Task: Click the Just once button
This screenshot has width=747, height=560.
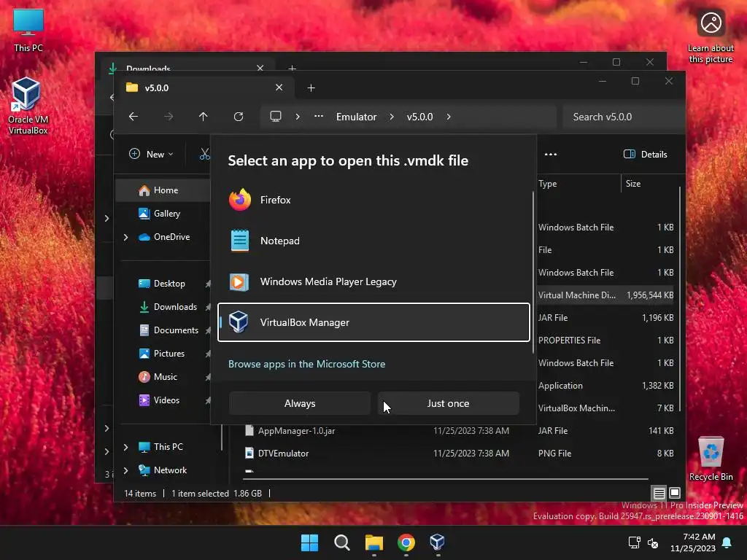Action: (x=449, y=403)
